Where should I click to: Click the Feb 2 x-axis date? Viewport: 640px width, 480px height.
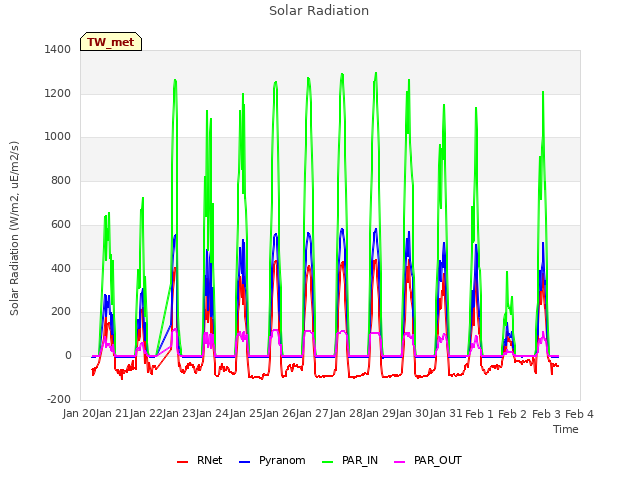click(x=513, y=414)
